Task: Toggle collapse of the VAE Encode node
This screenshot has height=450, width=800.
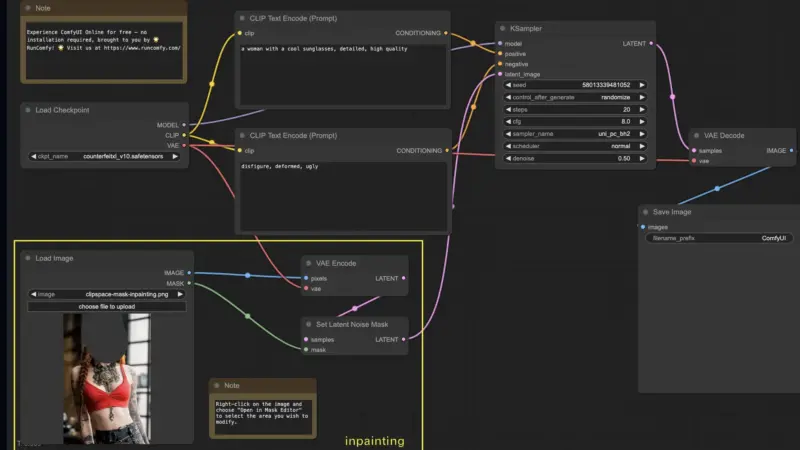Action: coord(309,263)
